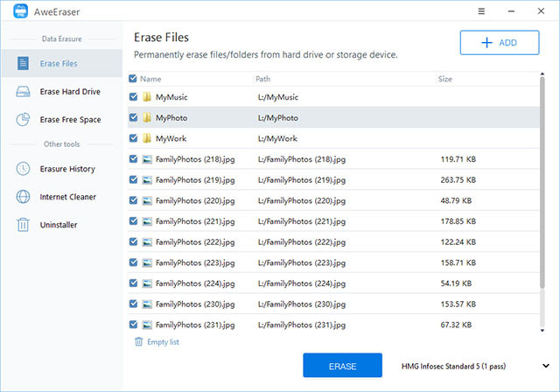Click the AweEraser app logo
Viewport: 560px width, 392px height.
tap(21, 11)
